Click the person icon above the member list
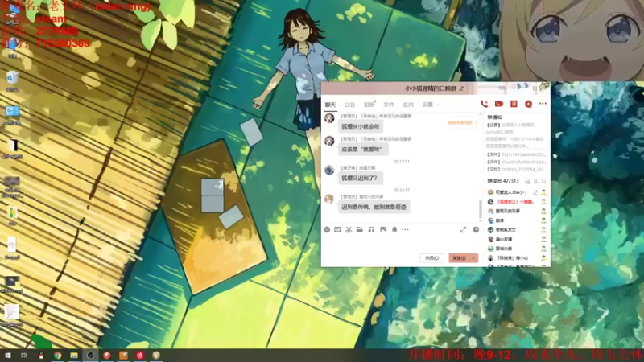This screenshot has width=644, height=362. pos(535,181)
